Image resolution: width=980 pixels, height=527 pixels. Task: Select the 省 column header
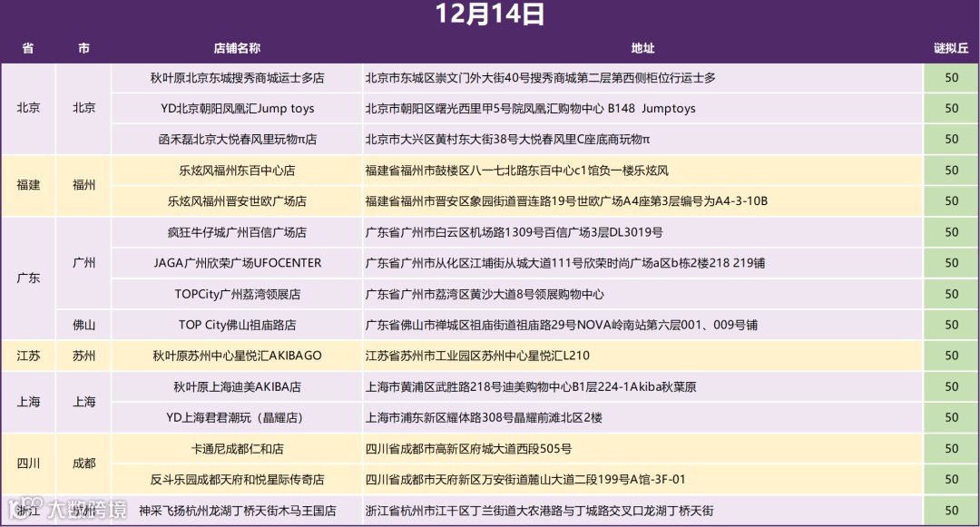click(28, 48)
